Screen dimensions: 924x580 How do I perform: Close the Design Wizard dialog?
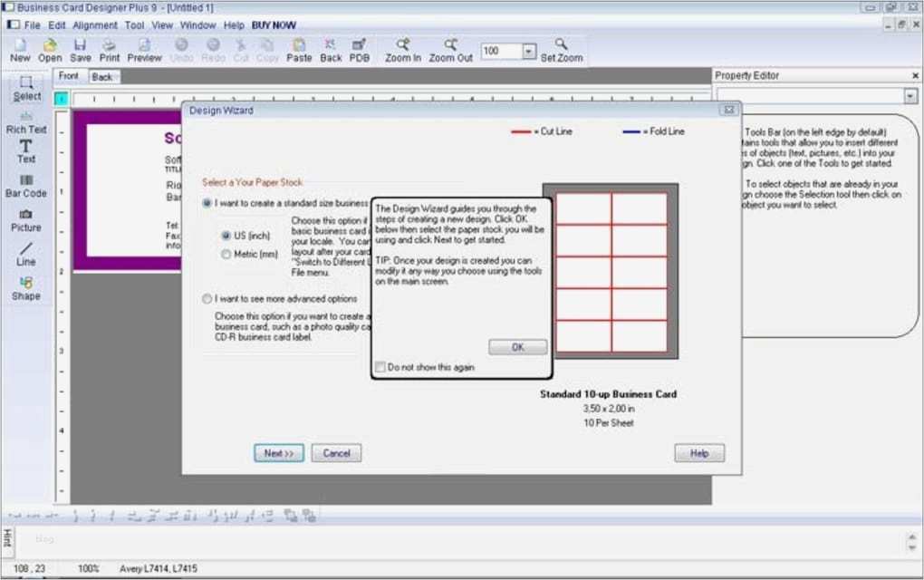click(729, 111)
